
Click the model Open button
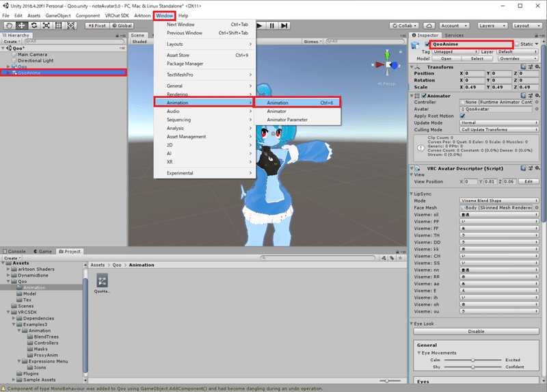(x=446, y=58)
